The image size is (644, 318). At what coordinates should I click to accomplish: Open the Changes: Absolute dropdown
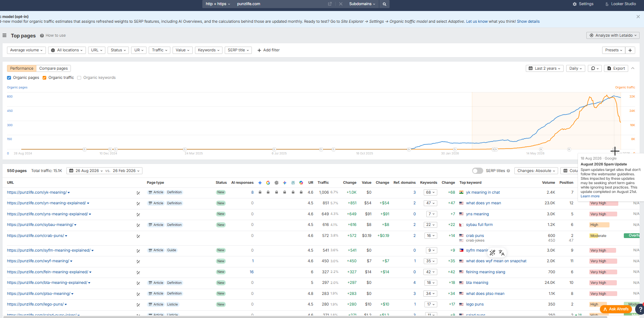pos(536,171)
